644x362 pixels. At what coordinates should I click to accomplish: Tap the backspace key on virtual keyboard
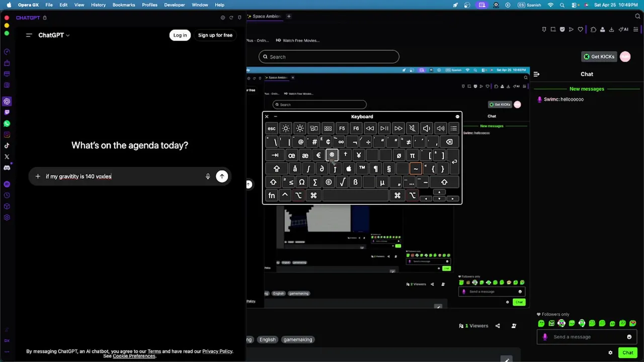[x=449, y=142]
